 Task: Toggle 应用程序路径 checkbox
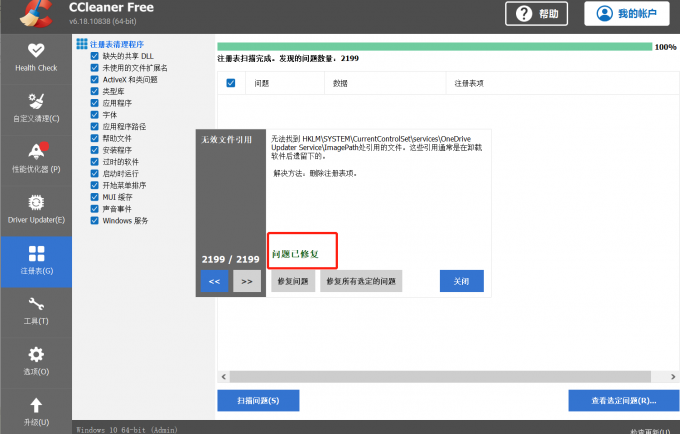click(x=94, y=126)
